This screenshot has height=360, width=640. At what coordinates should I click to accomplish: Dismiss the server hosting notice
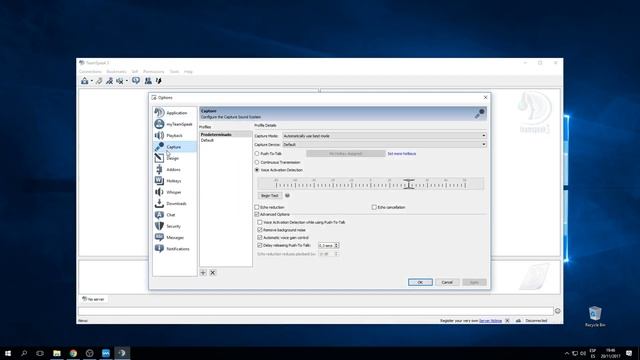coord(507,321)
